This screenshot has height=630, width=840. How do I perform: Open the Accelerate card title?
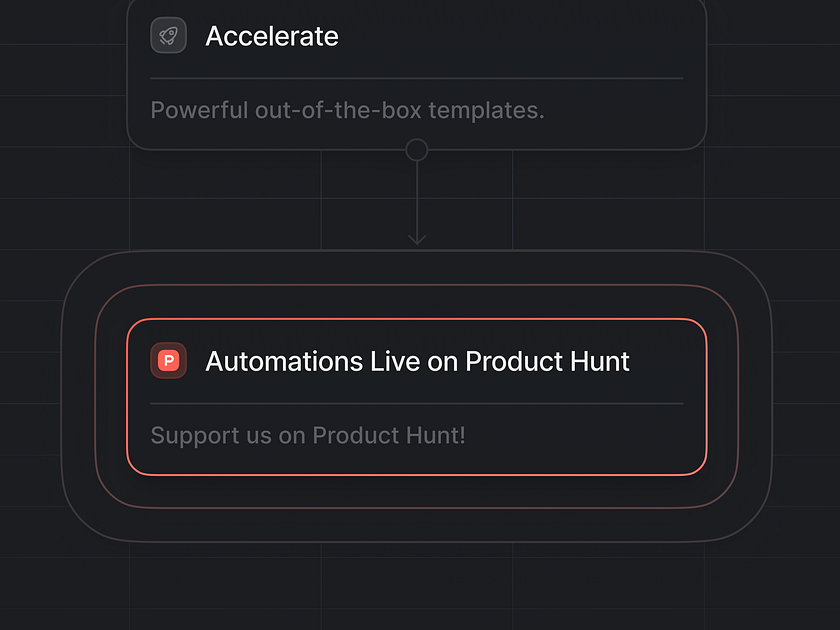click(272, 36)
